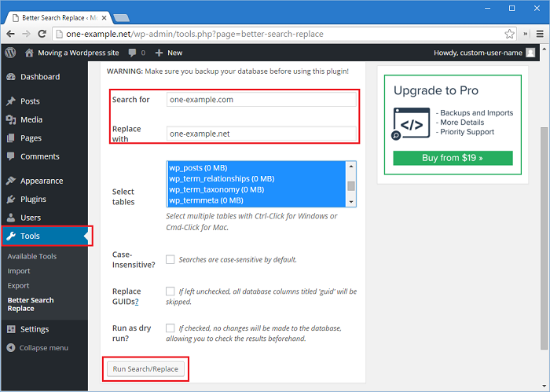Open the Plugins menu
The height and width of the screenshot is (392, 550).
[x=45, y=200]
